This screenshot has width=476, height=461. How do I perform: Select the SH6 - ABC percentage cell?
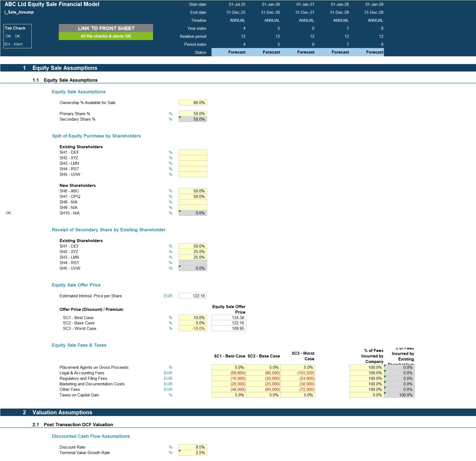(192, 191)
